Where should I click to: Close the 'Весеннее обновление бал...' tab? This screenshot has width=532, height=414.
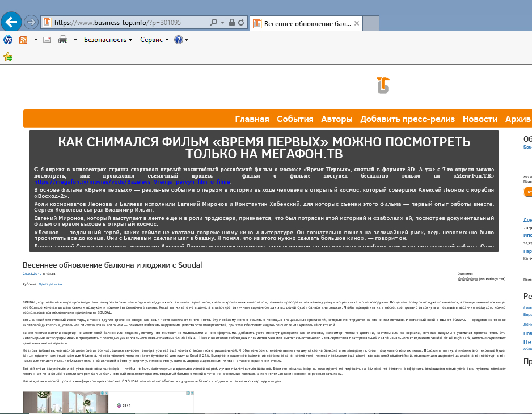[357, 23]
